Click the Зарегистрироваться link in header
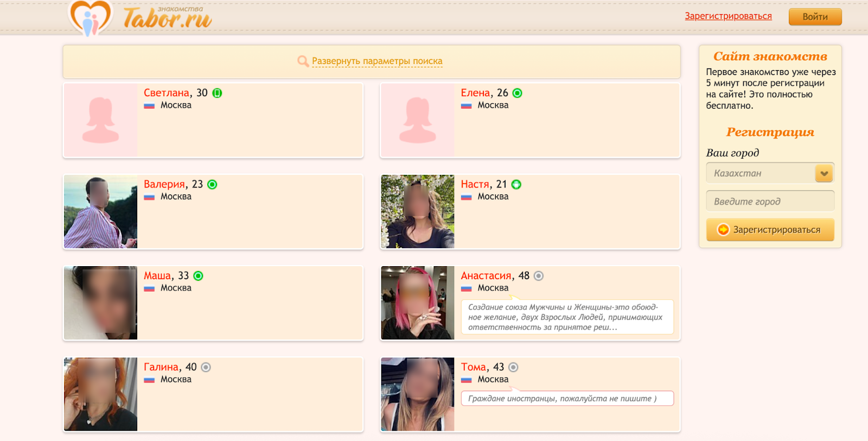The height and width of the screenshot is (441, 868). pyautogui.click(x=728, y=16)
